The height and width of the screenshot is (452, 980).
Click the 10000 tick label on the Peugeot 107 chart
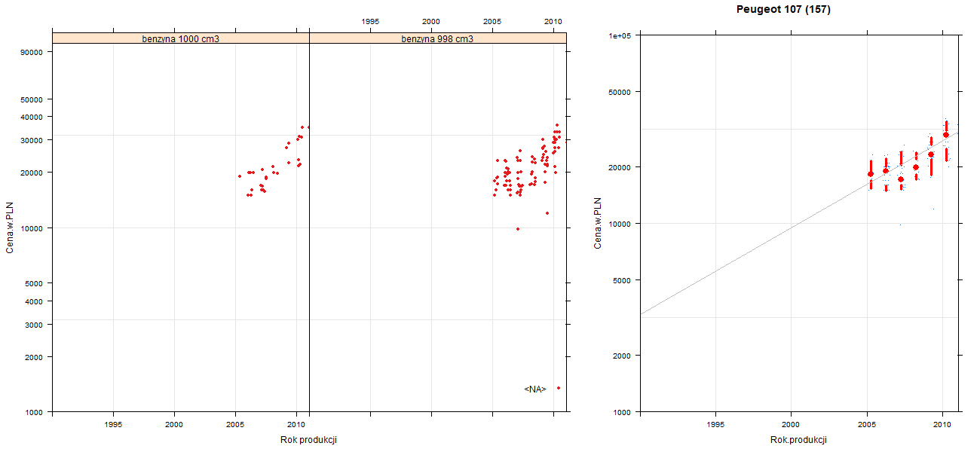click(x=620, y=224)
